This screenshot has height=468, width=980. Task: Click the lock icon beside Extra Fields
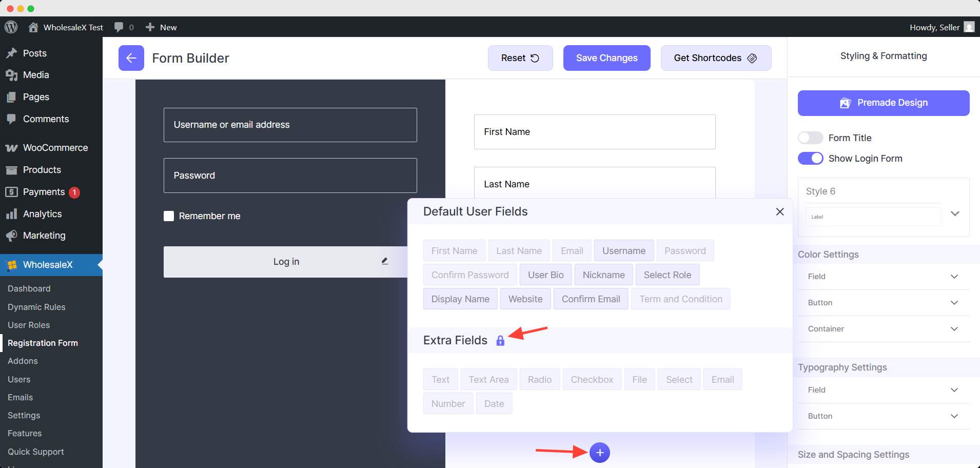coord(500,340)
